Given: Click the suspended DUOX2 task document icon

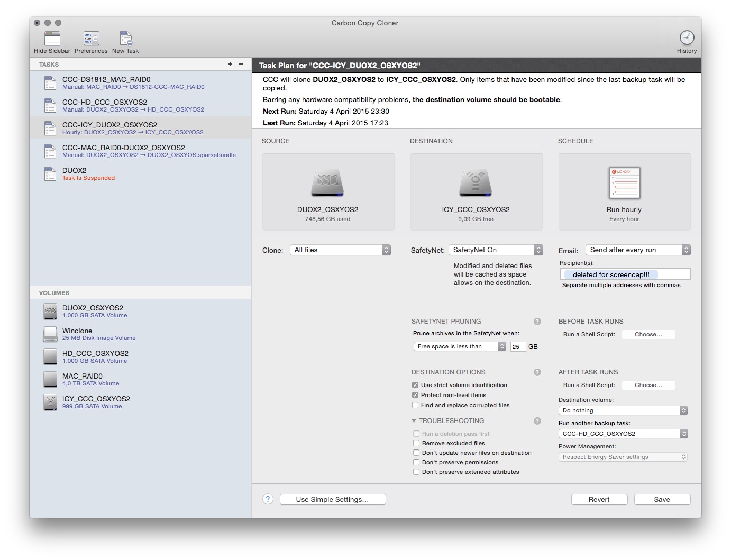Looking at the screenshot, I should point(50,174).
